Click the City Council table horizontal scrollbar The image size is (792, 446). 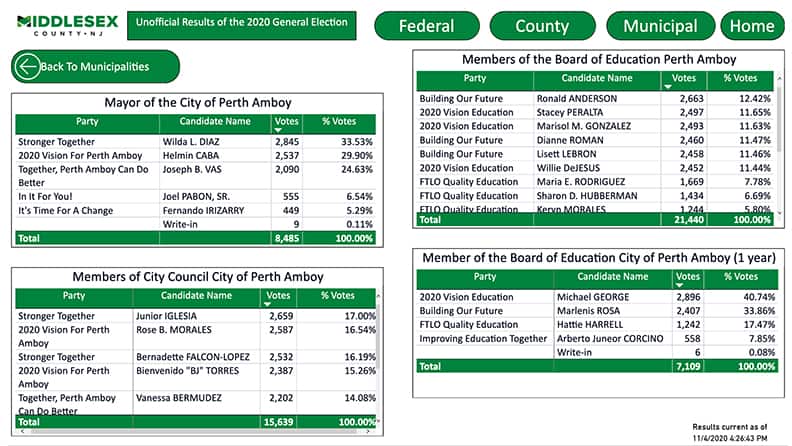pos(190,432)
